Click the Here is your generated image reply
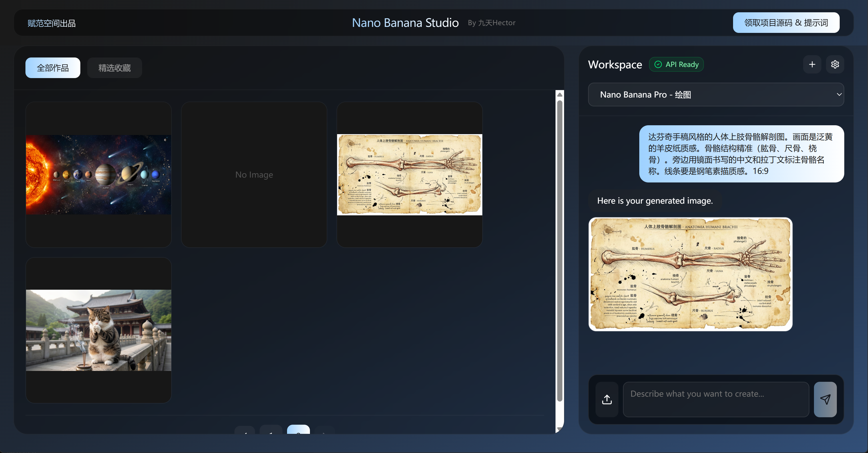868x453 pixels. pos(655,200)
